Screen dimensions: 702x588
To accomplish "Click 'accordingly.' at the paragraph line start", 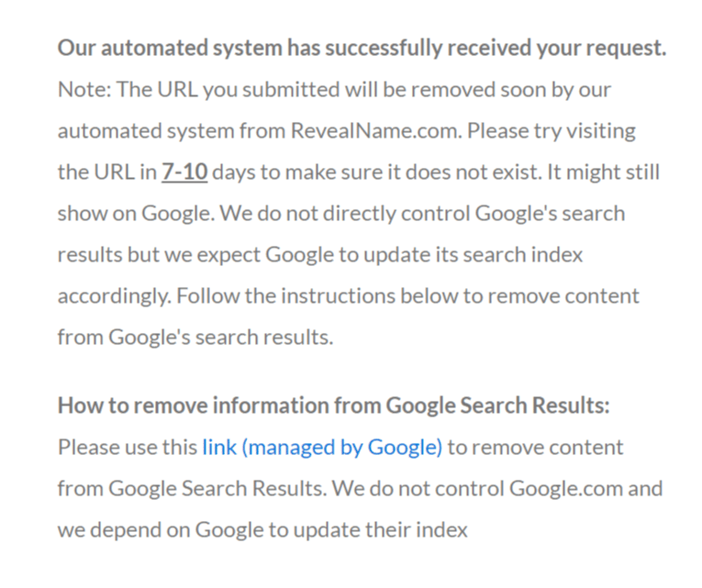I will click(115, 295).
